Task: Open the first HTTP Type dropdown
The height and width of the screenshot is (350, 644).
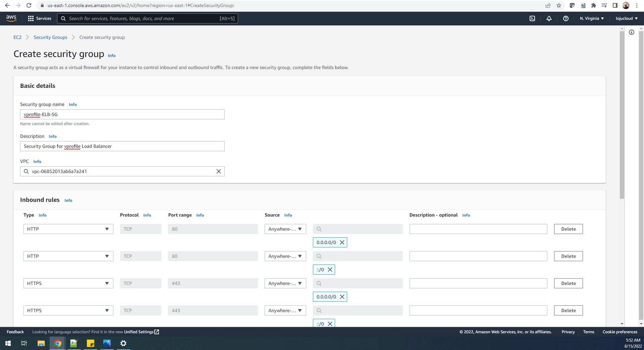Action: point(68,229)
